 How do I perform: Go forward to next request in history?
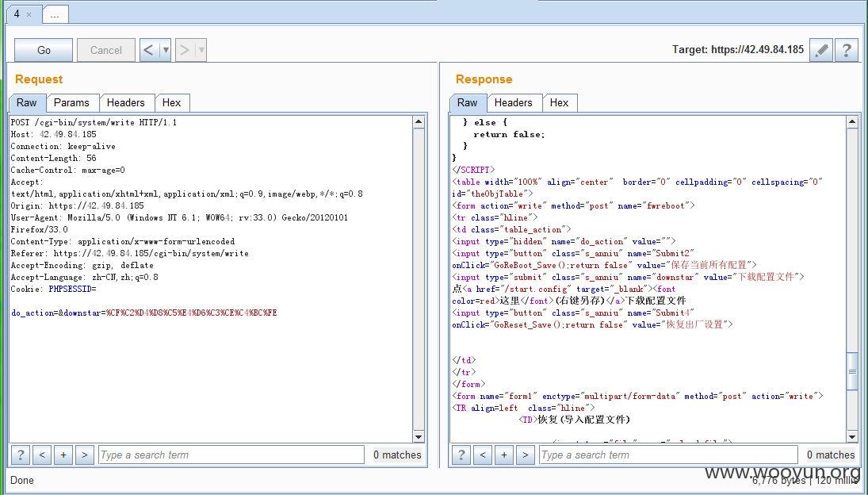185,50
